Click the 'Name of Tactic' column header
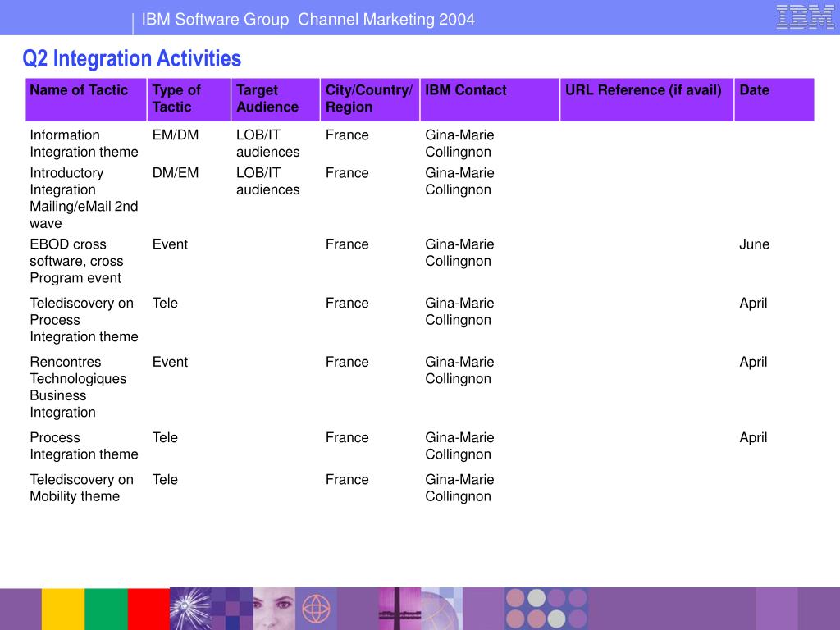 (86, 99)
